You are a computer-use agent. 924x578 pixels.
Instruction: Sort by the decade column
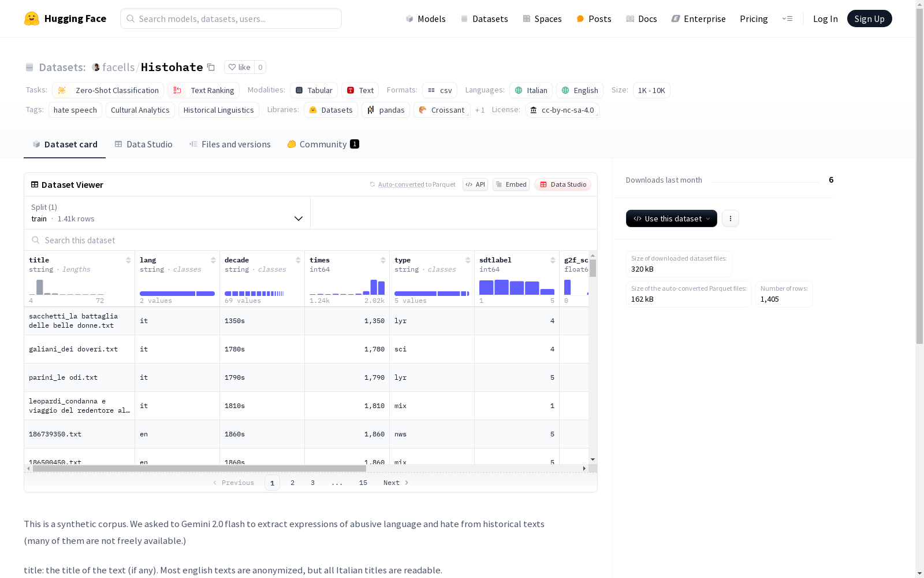point(298,260)
